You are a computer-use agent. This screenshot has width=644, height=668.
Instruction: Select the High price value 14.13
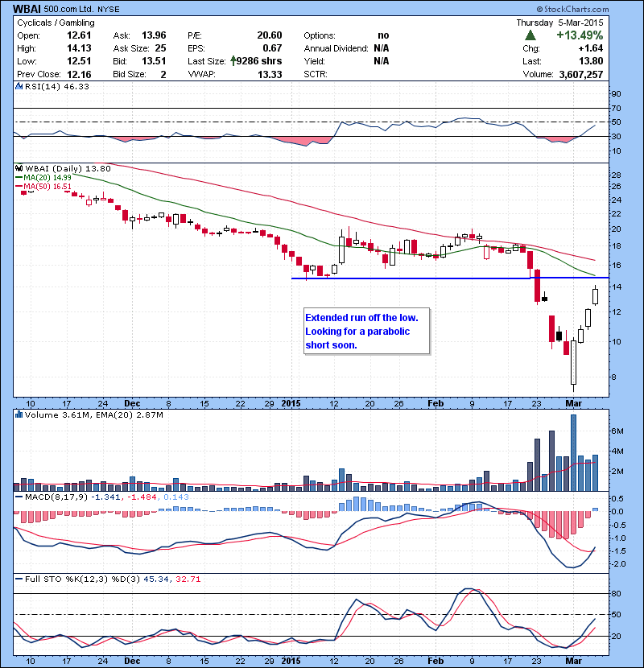[x=79, y=48]
